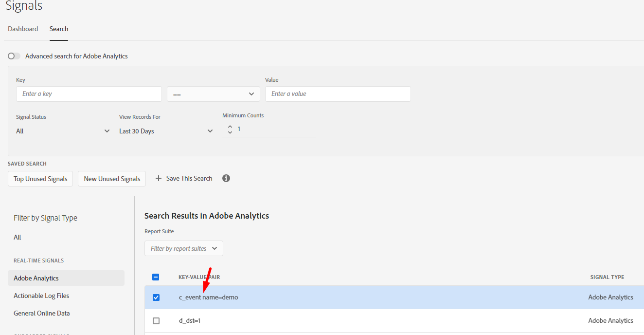Run the New Unused Signals saved search
The width and height of the screenshot is (644, 335).
point(112,179)
